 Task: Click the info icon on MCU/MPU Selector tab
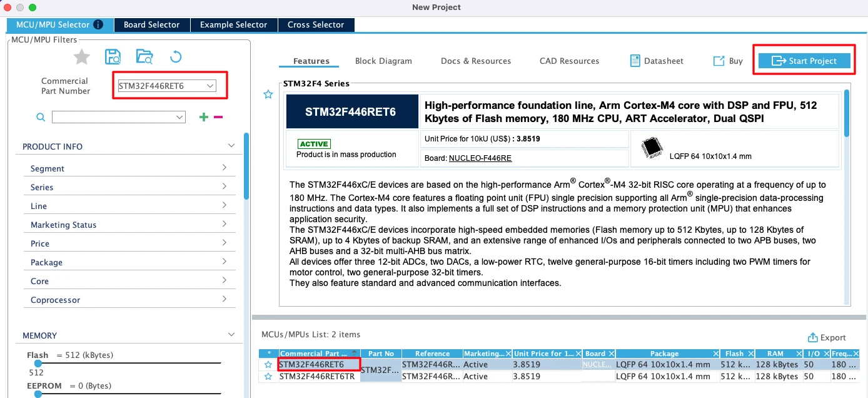coord(98,25)
